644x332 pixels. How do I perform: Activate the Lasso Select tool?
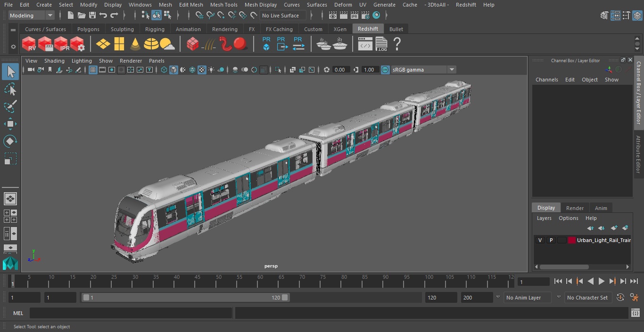tap(10, 89)
